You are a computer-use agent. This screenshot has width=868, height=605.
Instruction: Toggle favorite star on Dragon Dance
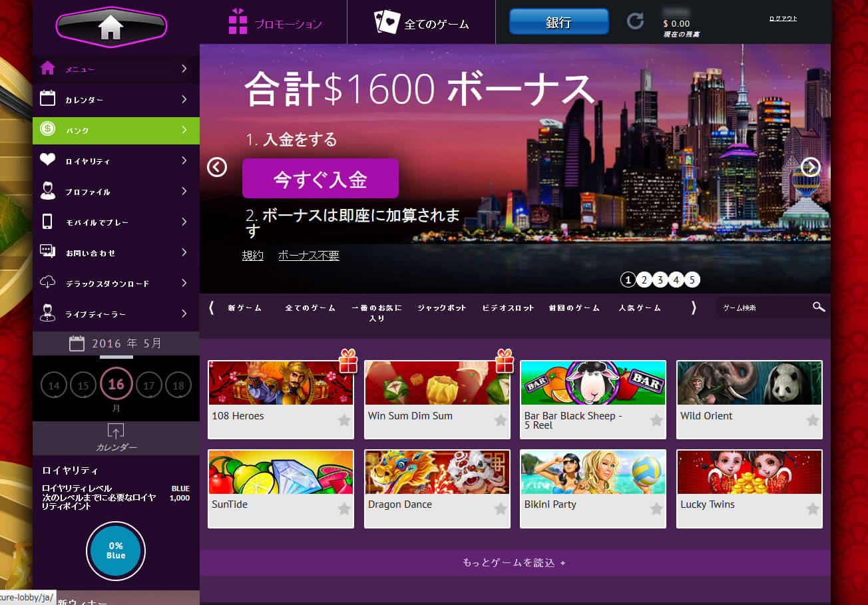501,509
